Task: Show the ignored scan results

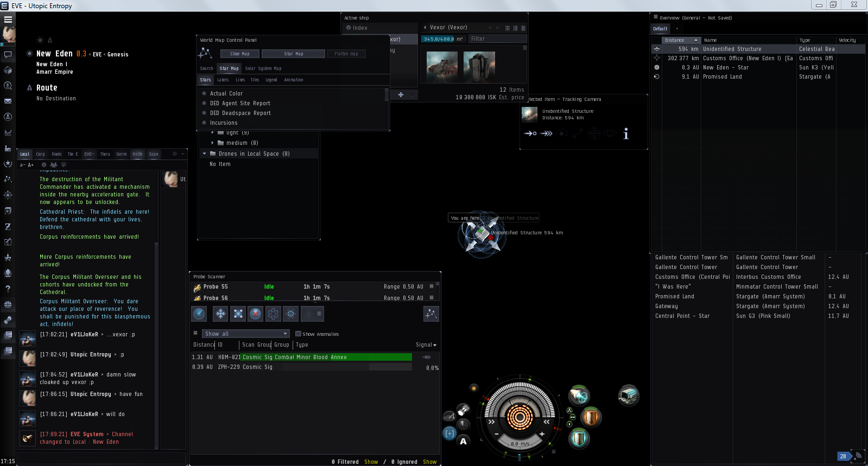Action: (x=430, y=462)
